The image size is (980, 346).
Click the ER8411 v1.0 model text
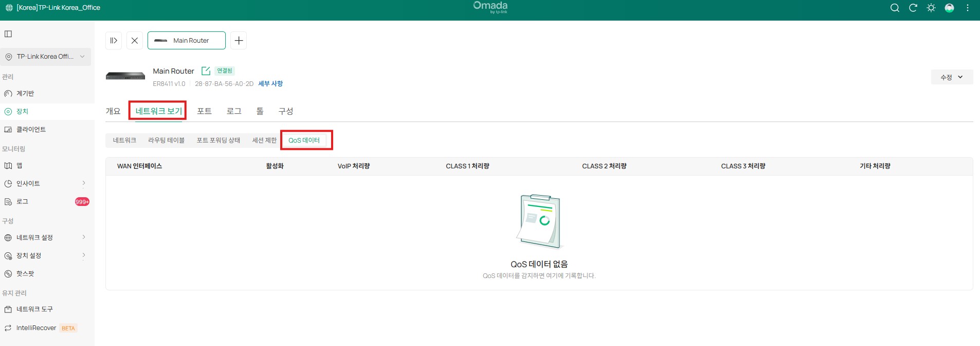(169, 84)
